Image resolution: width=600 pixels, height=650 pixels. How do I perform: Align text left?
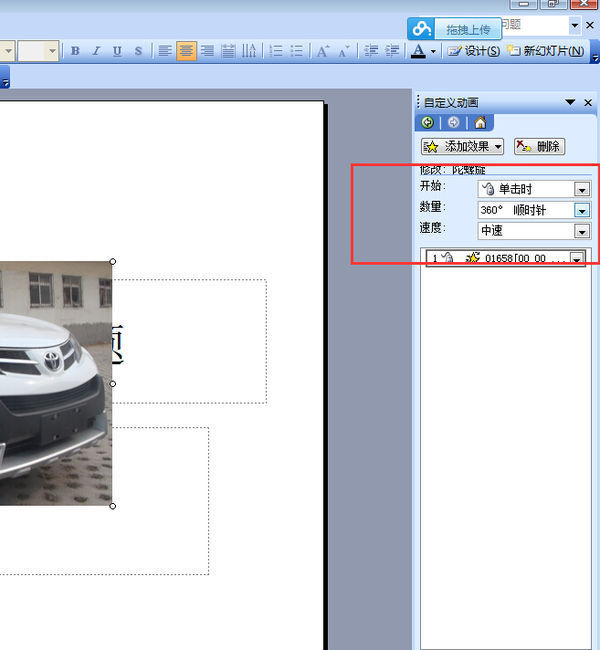tap(165, 51)
